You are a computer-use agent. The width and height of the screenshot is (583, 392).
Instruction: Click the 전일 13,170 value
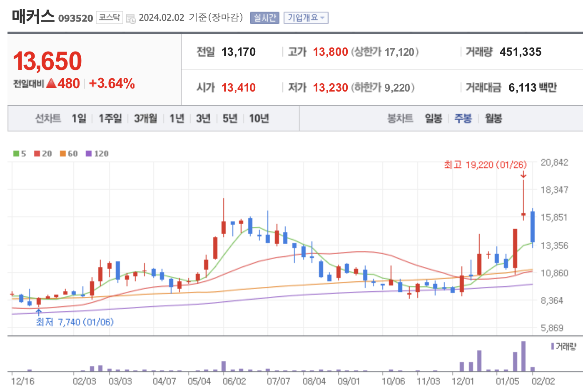tap(239, 52)
